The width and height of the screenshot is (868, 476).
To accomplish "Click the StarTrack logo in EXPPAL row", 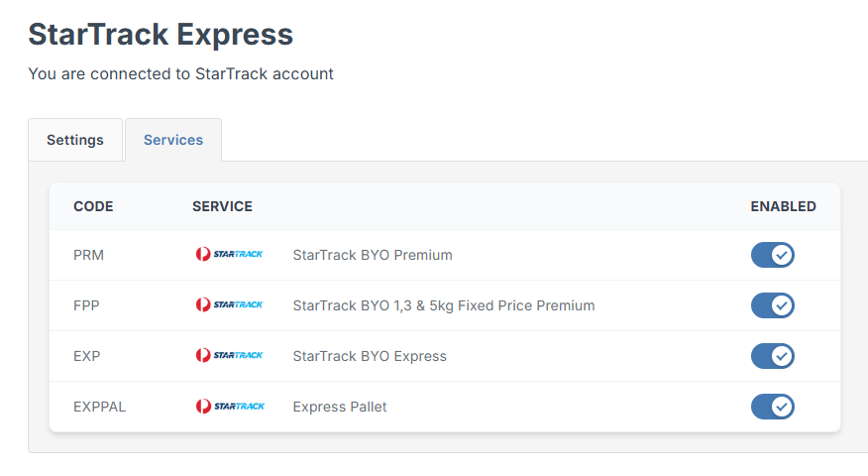I will pos(229,407).
